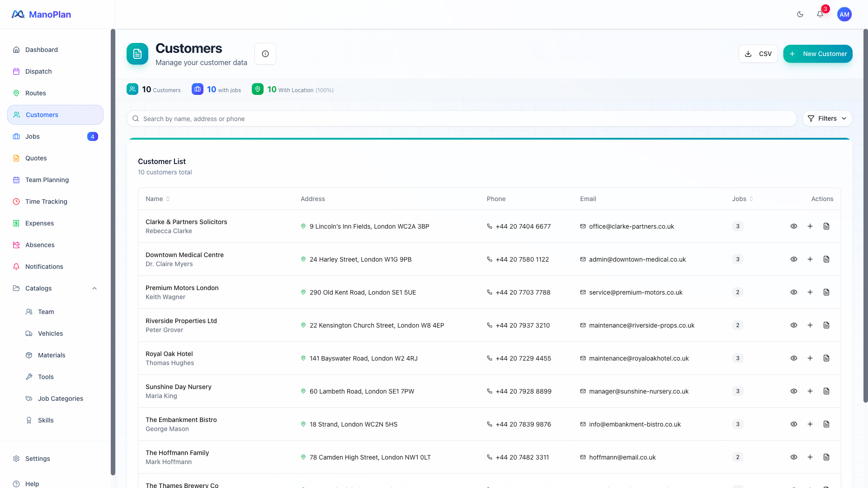This screenshot has height=488, width=868.
Task: Click the info icon beside Customers title
Action: 265,54
